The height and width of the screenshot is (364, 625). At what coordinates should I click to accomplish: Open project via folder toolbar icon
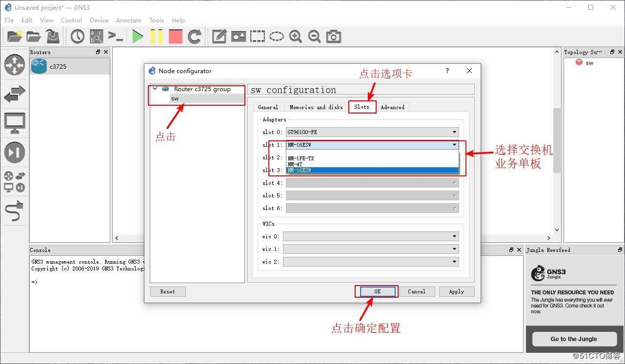click(x=33, y=36)
